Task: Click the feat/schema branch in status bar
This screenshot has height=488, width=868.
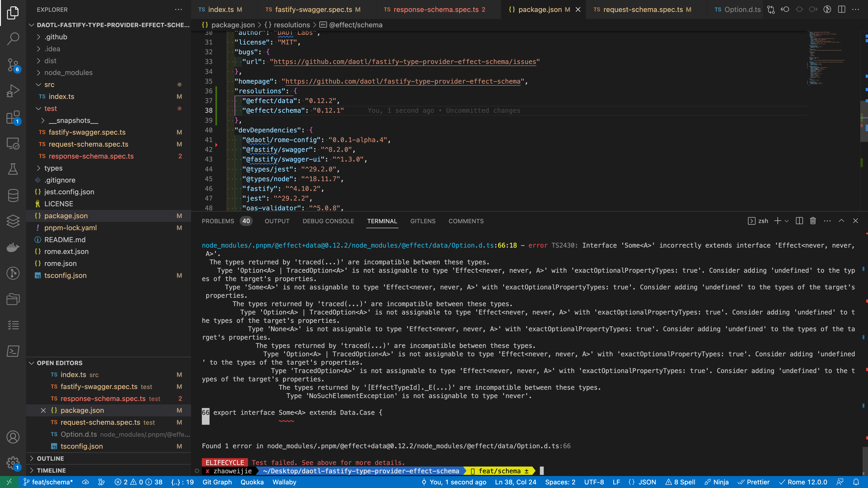Action: pos(49,482)
